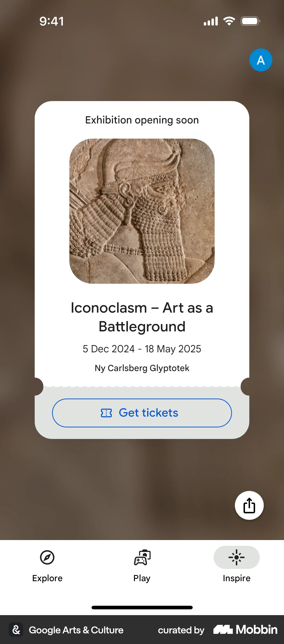The image size is (284, 644).
Task: Tap the ticket icon inside Get tickets button
Action: click(x=106, y=413)
